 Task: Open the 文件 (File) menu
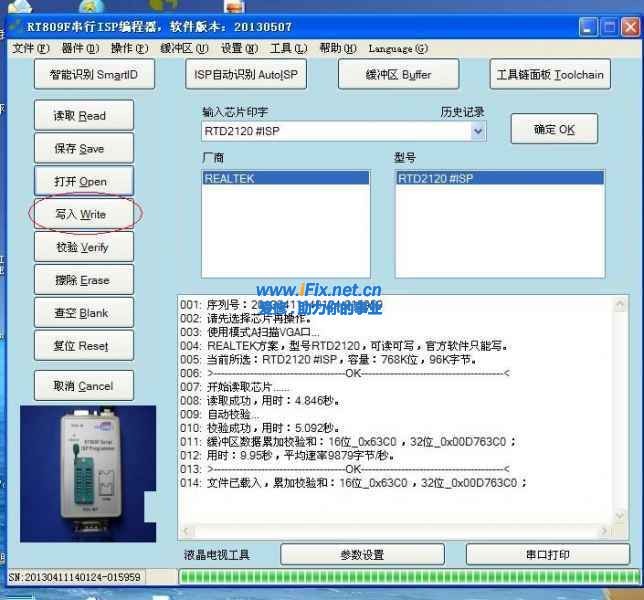click(29, 48)
